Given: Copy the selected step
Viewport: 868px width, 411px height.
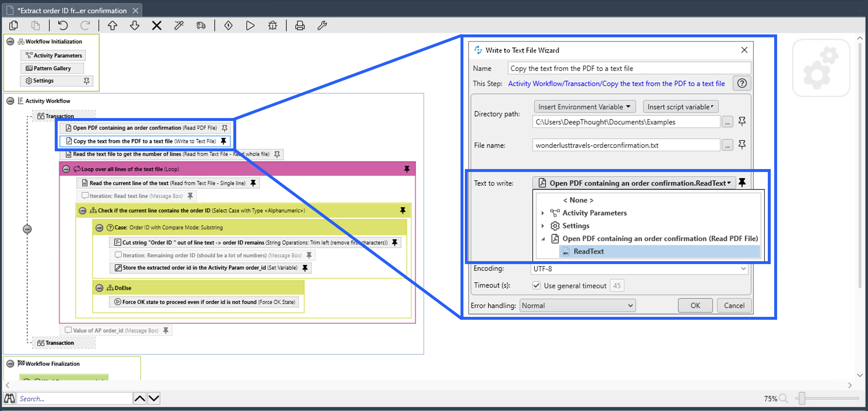Looking at the screenshot, I should click(13, 25).
